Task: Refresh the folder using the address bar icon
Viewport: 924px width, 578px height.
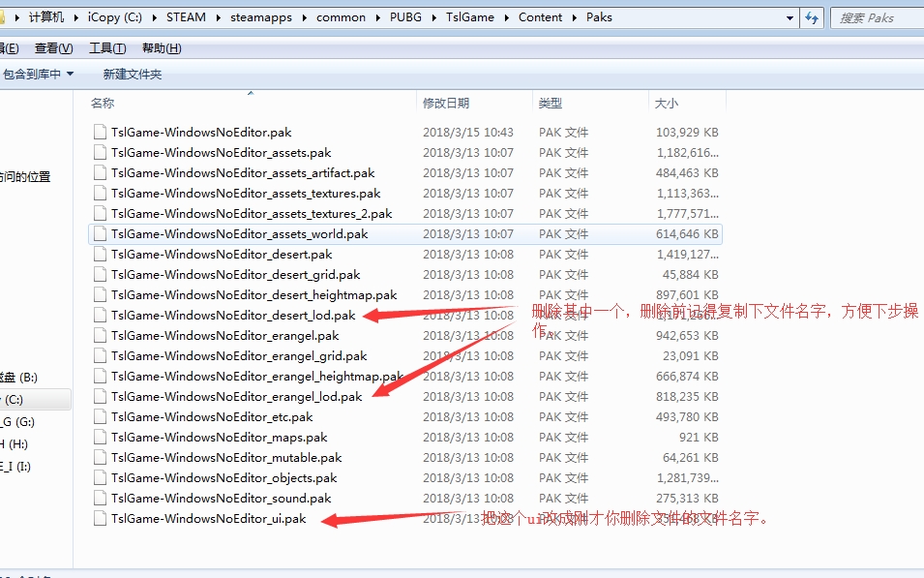Action: click(812, 18)
